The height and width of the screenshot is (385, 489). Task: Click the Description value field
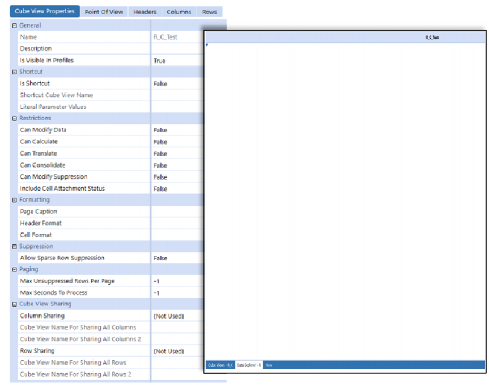pyautogui.click(x=177, y=49)
